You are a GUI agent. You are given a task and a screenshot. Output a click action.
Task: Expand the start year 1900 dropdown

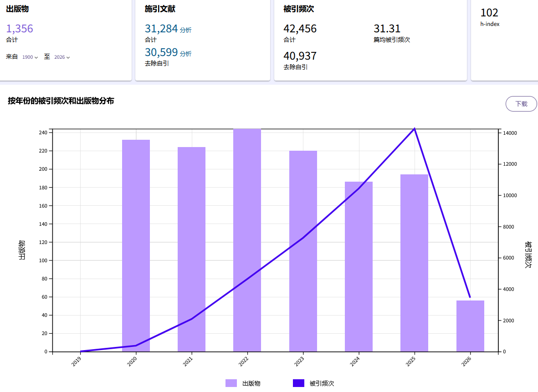(x=30, y=57)
